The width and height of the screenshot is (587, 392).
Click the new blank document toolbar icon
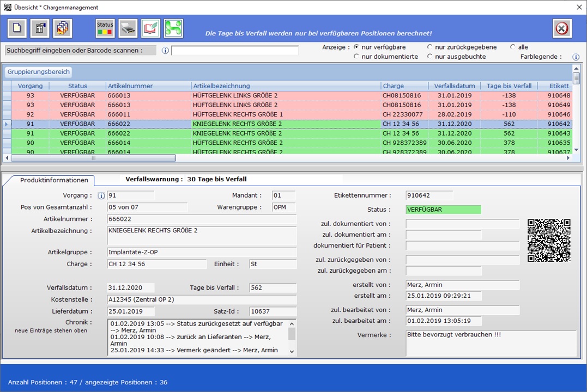17,28
